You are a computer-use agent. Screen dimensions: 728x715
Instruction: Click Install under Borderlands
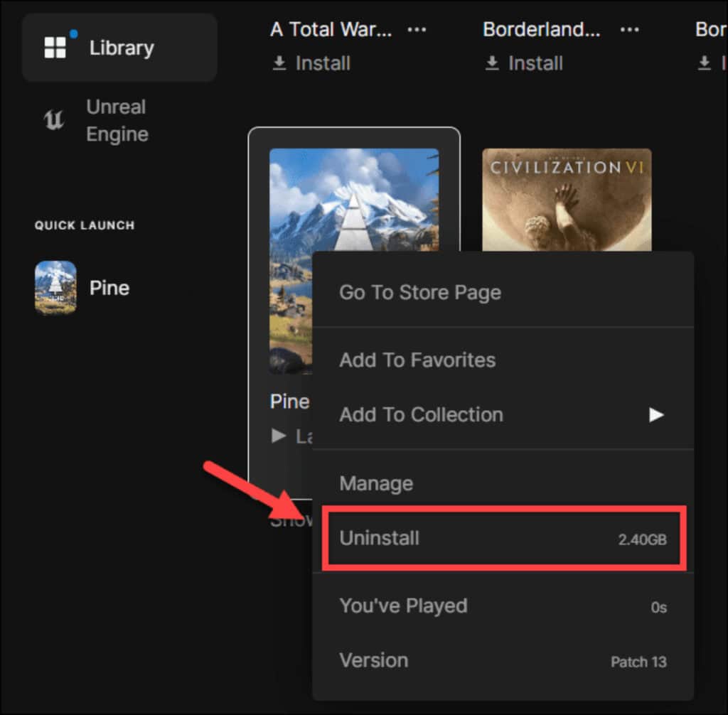(535, 63)
